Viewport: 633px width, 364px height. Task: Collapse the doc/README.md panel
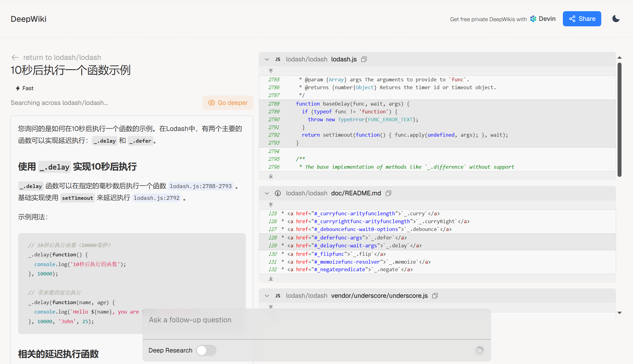267,193
